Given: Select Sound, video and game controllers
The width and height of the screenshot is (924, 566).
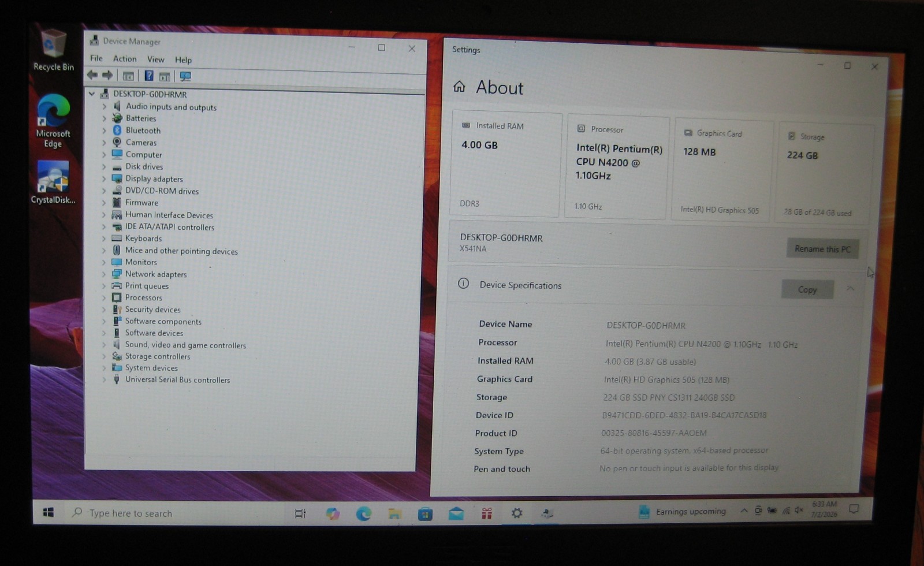Looking at the screenshot, I should tap(185, 345).
